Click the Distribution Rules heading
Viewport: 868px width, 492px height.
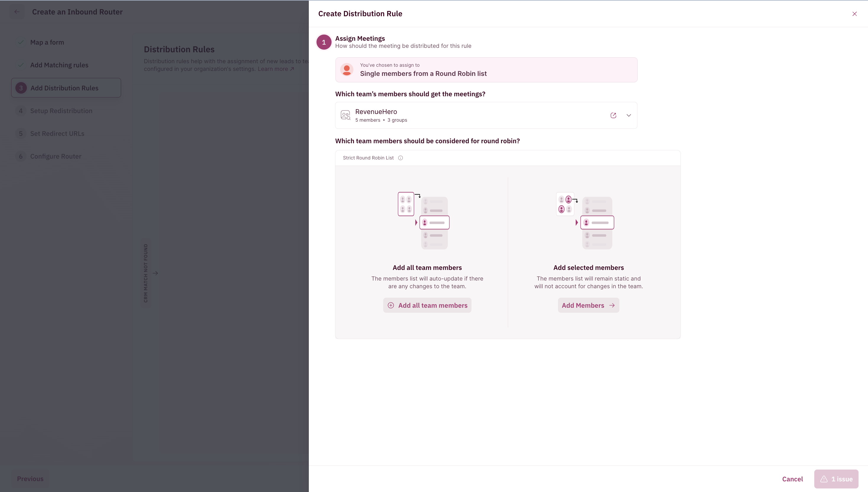click(x=179, y=49)
